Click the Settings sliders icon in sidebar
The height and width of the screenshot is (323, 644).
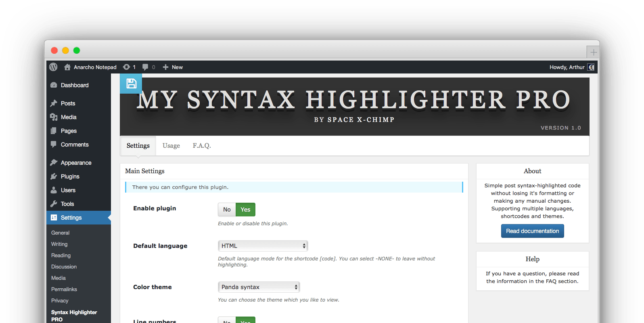tap(54, 218)
